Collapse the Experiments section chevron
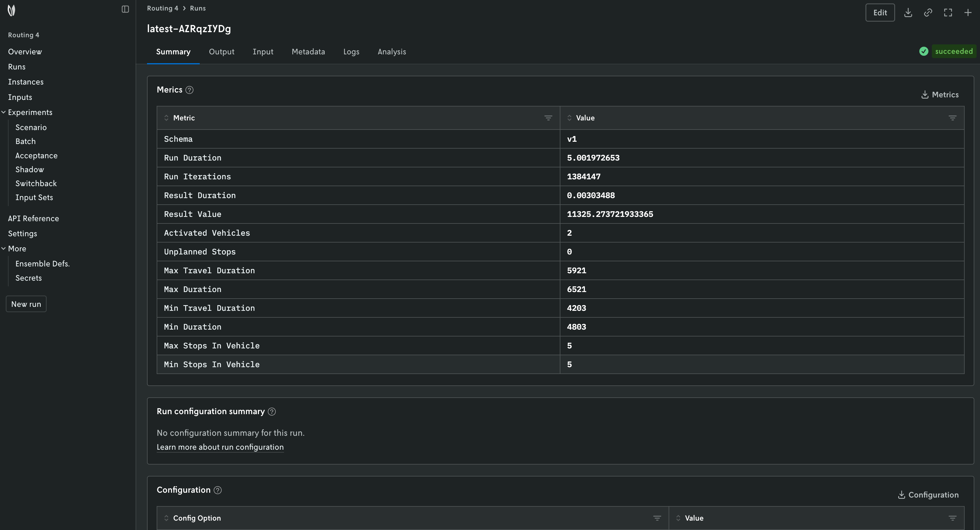Image resolution: width=980 pixels, height=530 pixels. [x=3, y=112]
